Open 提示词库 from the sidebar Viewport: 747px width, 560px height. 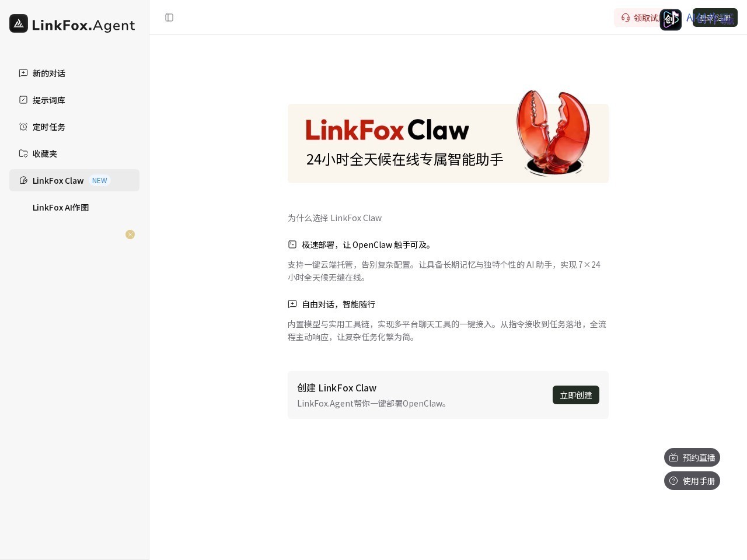pos(74,100)
